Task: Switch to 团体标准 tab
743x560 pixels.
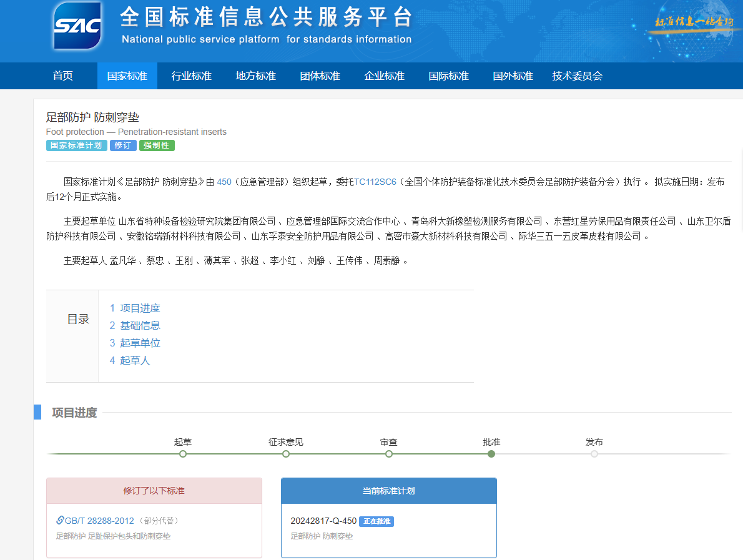Action: (320, 76)
